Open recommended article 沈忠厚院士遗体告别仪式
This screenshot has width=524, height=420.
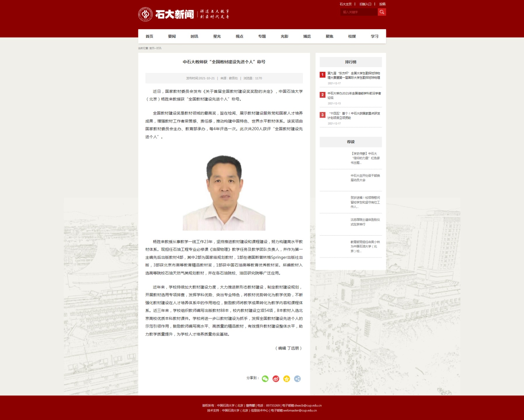365,222
